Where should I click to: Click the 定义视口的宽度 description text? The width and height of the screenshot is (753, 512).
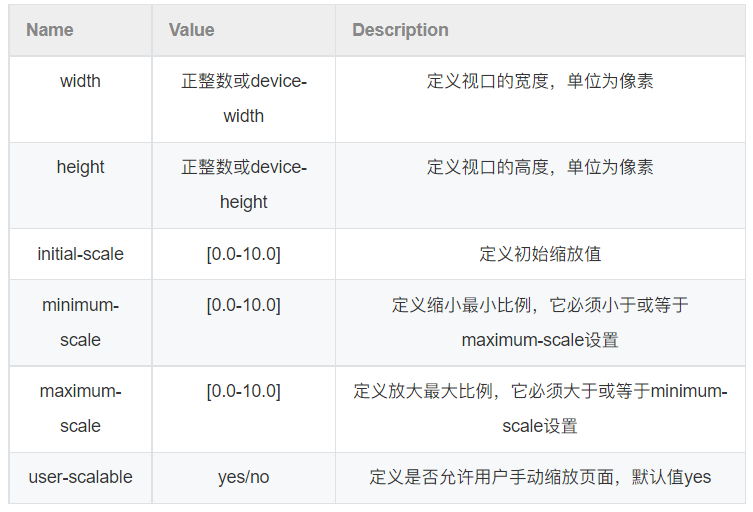point(540,81)
